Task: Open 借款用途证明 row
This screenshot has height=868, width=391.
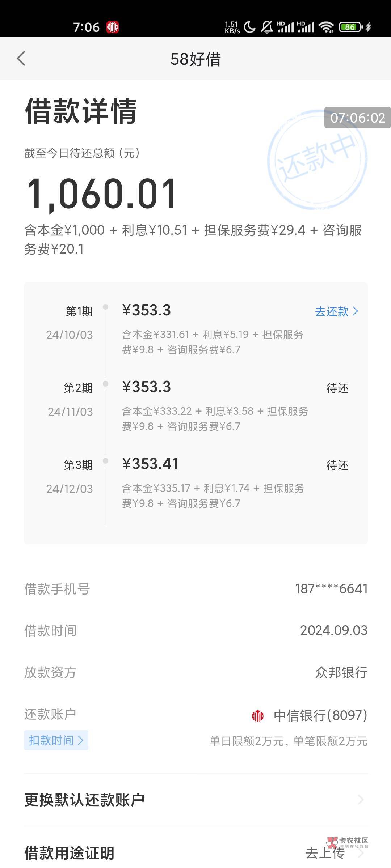Action: pos(70,853)
